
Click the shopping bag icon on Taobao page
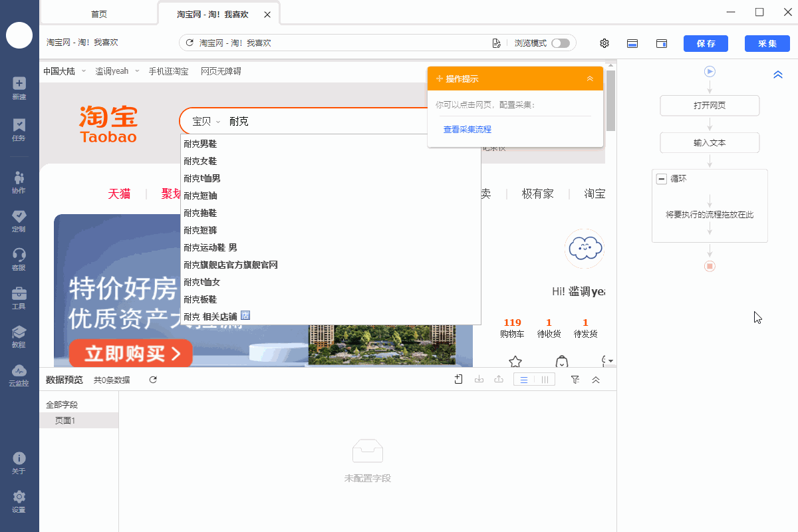pos(562,362)
